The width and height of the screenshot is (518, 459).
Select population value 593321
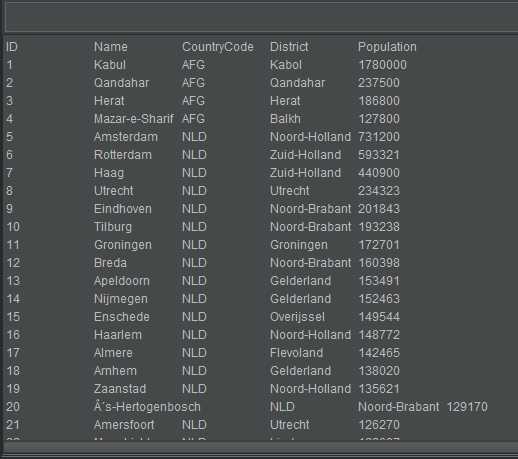pyautogui.click(x=379, y=155)
